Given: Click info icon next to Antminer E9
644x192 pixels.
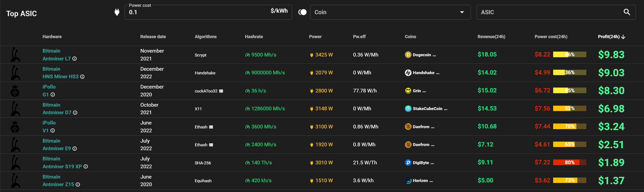Looking at the screenshot, I should pyautogui.click(x=74, y=149).
